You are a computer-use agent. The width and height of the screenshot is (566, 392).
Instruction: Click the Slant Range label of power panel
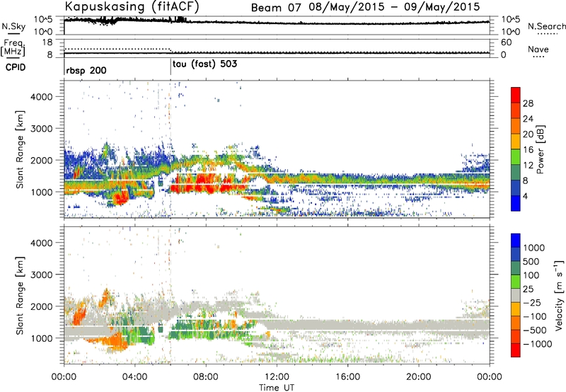pos(20,150)
